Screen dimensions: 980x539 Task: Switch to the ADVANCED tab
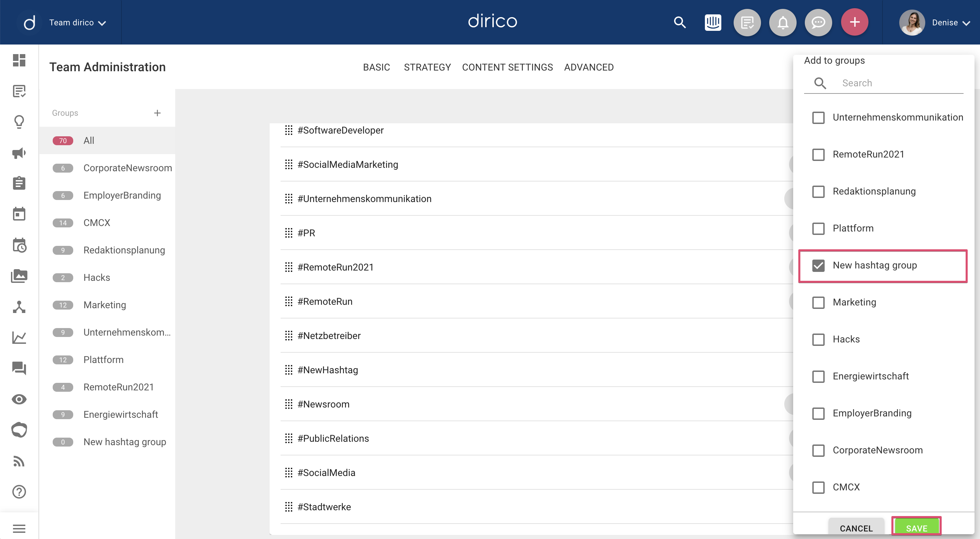point(589,67)
